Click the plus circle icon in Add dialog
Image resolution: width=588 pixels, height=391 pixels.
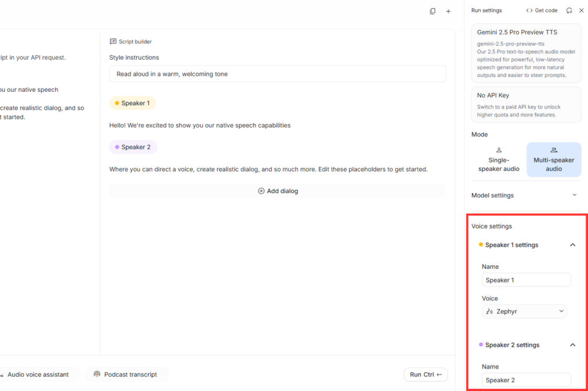coord(261,191)
